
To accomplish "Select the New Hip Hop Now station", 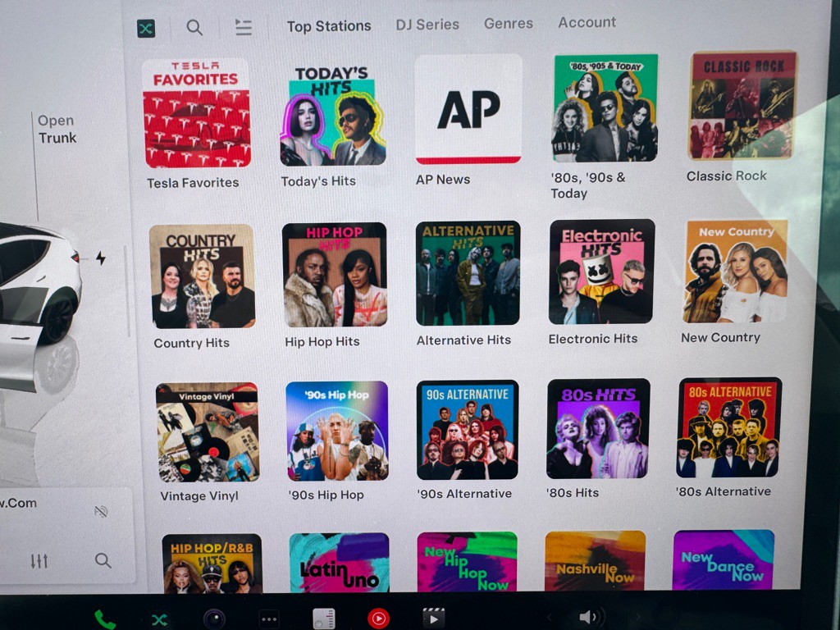I will pyautogui.click(x=467, y=561).
